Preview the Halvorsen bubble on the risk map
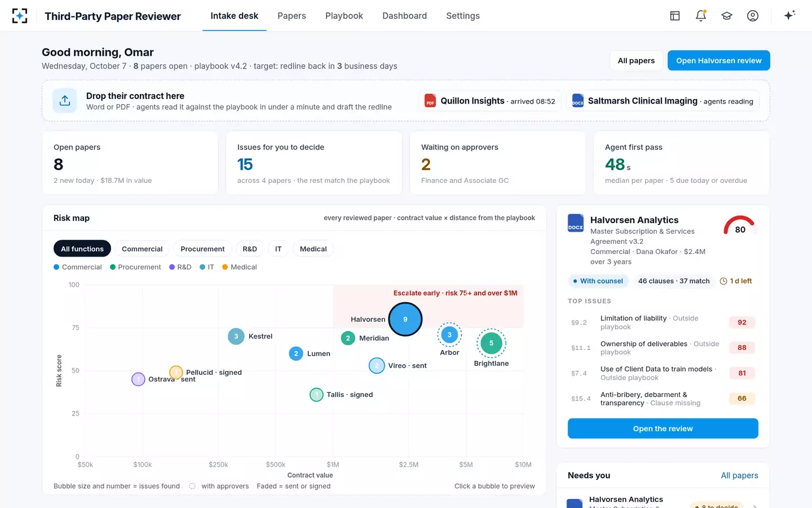The height and width of the screenshot is (508, 812). [x=405, y=319]
